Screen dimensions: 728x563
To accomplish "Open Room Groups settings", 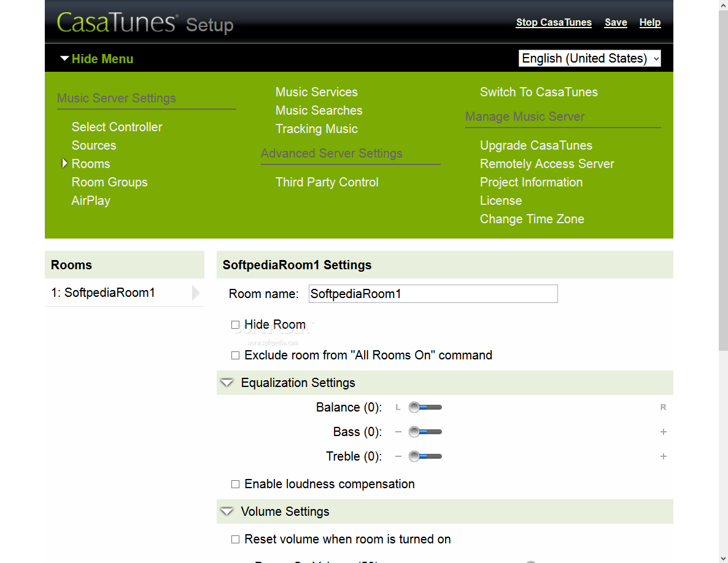I will pos(110,182).
